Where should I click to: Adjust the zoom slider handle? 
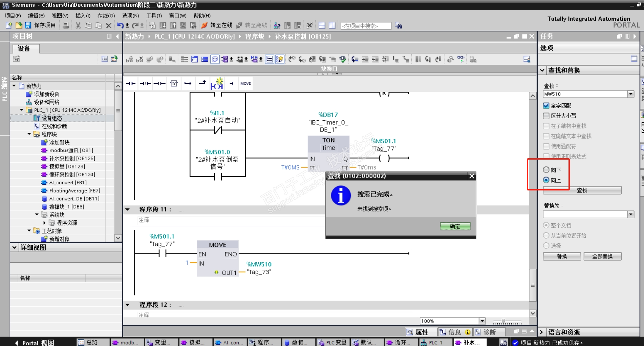[x=503, y=321]
